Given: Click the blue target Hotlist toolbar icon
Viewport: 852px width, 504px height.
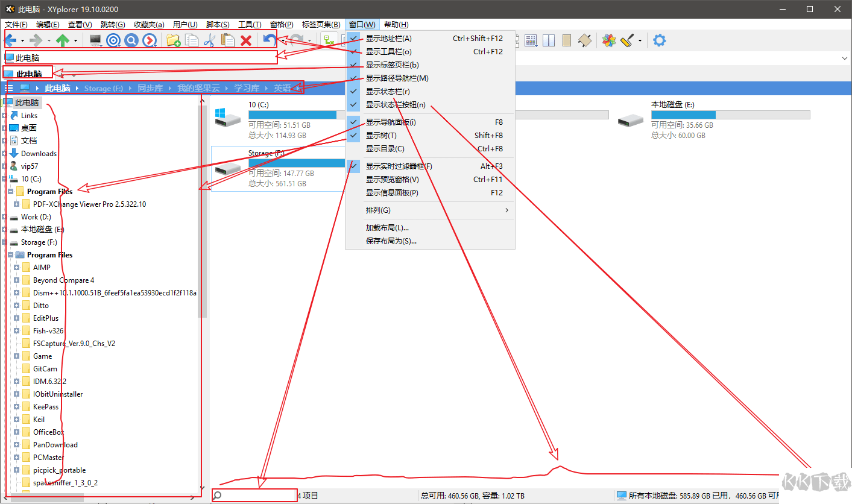Looking at the screenshot, I should [113, 40].
